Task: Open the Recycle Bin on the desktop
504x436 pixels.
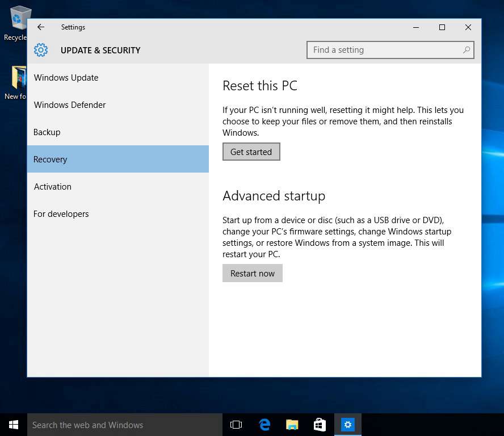Action: [x=20, y=17]
